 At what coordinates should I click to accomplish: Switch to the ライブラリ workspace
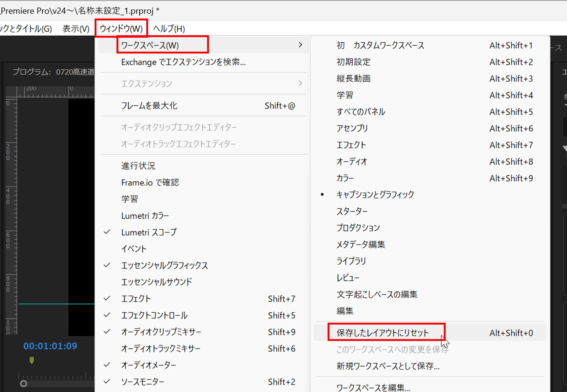tap(430, 261)
